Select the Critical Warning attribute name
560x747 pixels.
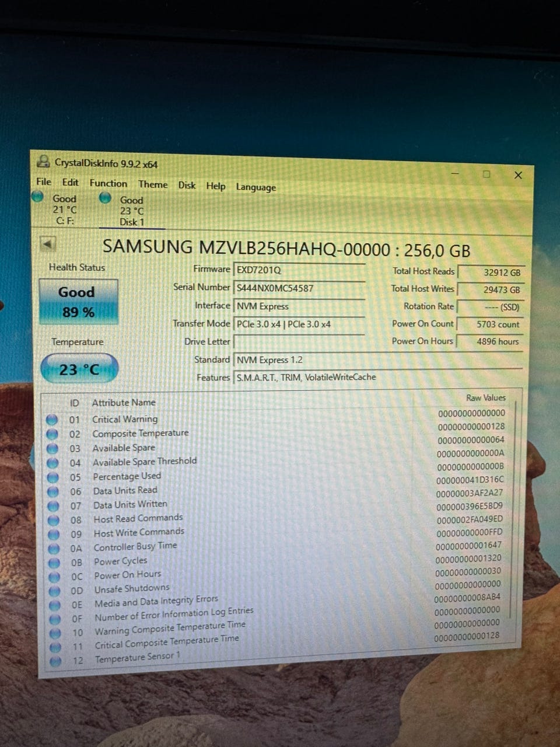125,419
